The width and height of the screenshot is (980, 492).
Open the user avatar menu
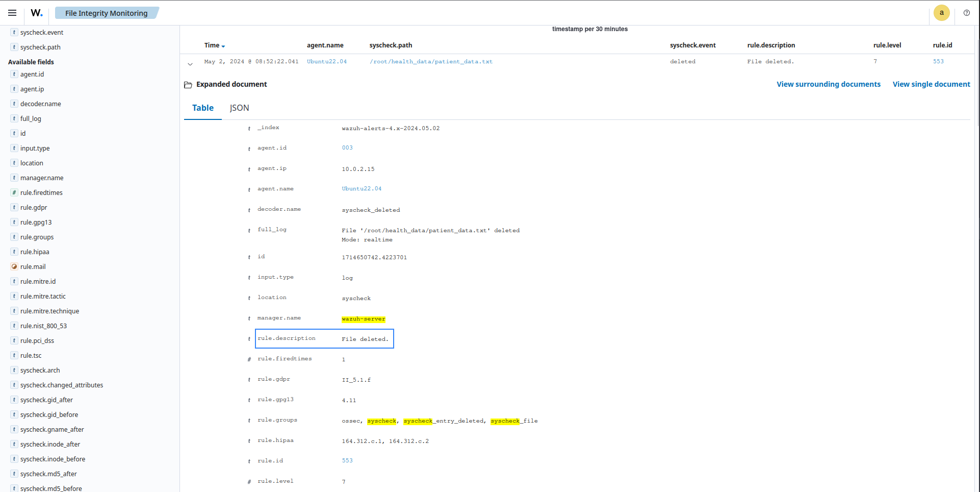pos(941,13)
